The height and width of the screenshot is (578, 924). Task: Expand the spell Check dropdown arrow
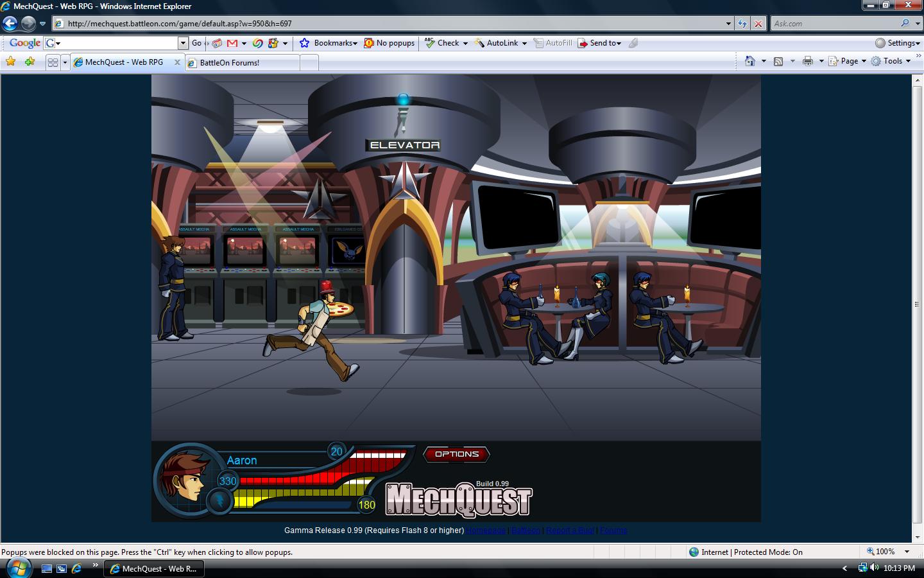pyautogui.click(x=465, y=44)
